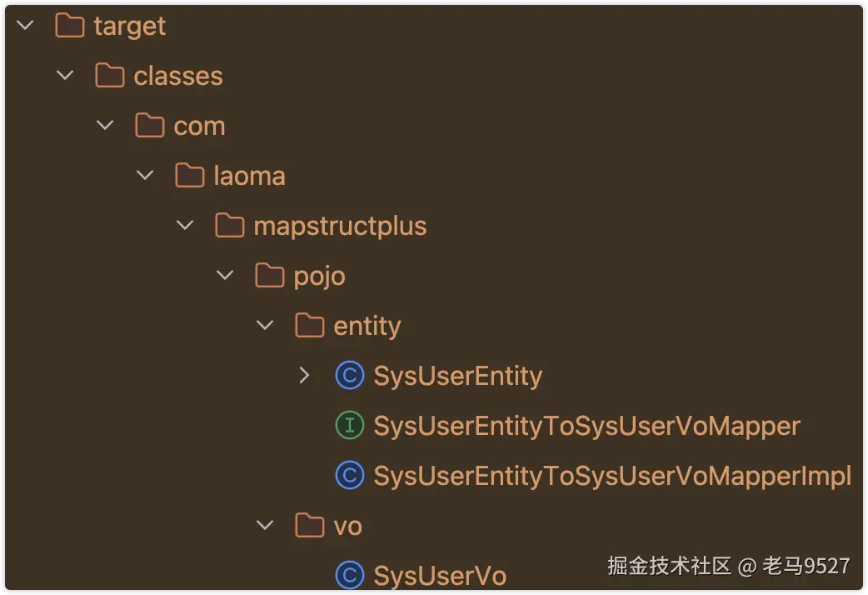Click the class icon beside SysUserEntity
868x595 pixels.
(349, 375)
